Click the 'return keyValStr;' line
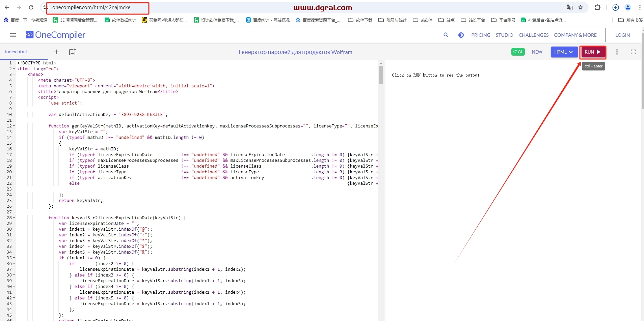This screenshot has width=644, height=321. click(x=81, y=201)
